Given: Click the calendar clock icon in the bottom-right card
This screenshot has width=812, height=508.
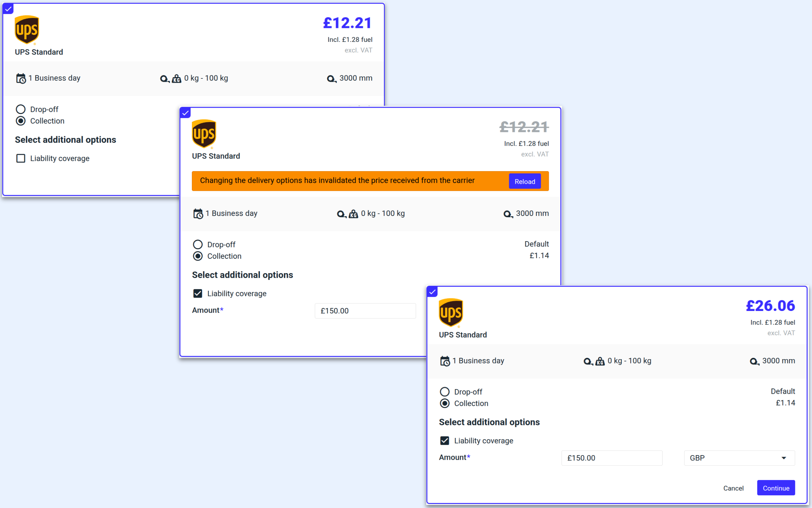Looking at the screenshot, I should pyautogui.click(x=445, y=361).
